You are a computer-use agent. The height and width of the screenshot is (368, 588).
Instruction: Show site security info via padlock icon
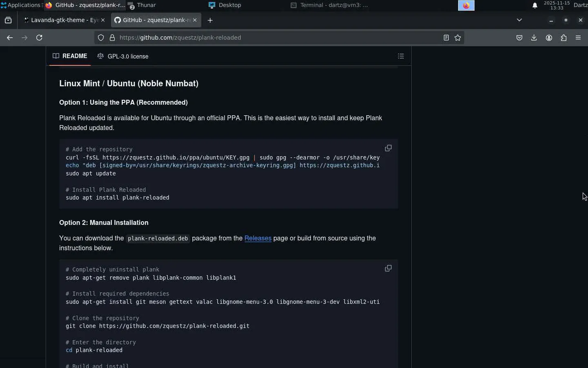point(112,38)
